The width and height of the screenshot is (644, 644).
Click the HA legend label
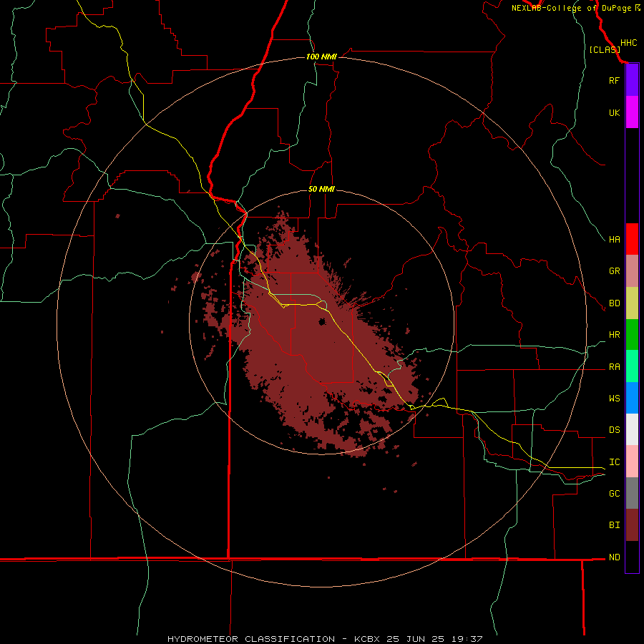(614, 240)
